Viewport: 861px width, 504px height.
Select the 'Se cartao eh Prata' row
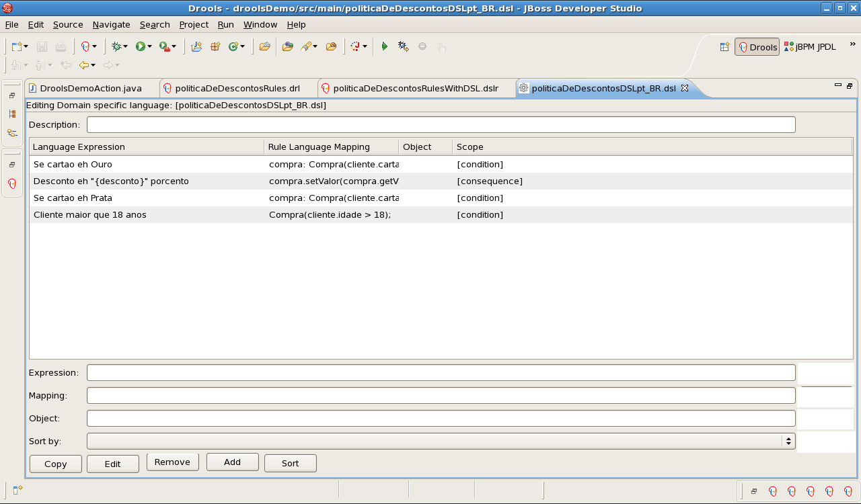pos(441,198)
